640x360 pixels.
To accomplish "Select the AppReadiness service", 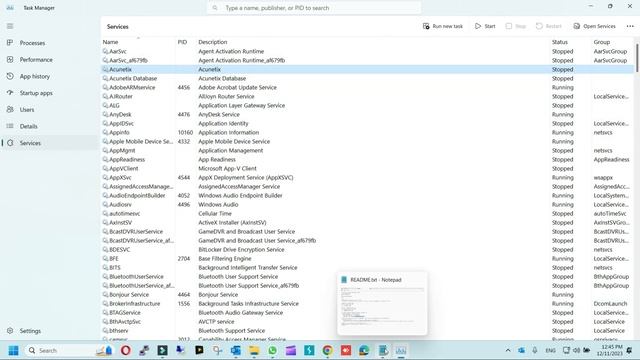I will click(367, 160).
